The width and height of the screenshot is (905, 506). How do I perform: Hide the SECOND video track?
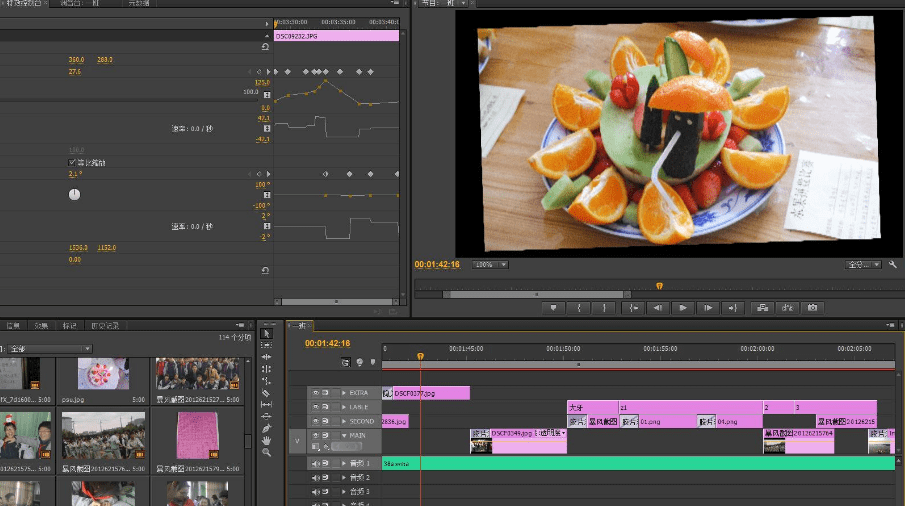tap(316, 421)
